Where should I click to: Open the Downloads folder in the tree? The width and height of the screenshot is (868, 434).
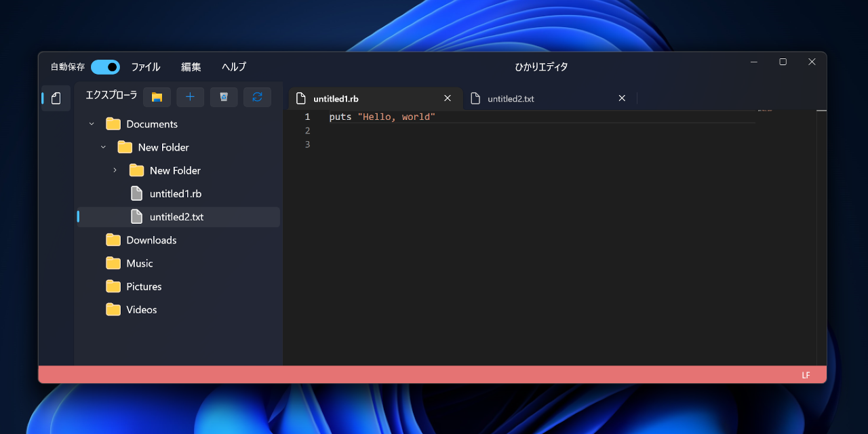[151, 240]
